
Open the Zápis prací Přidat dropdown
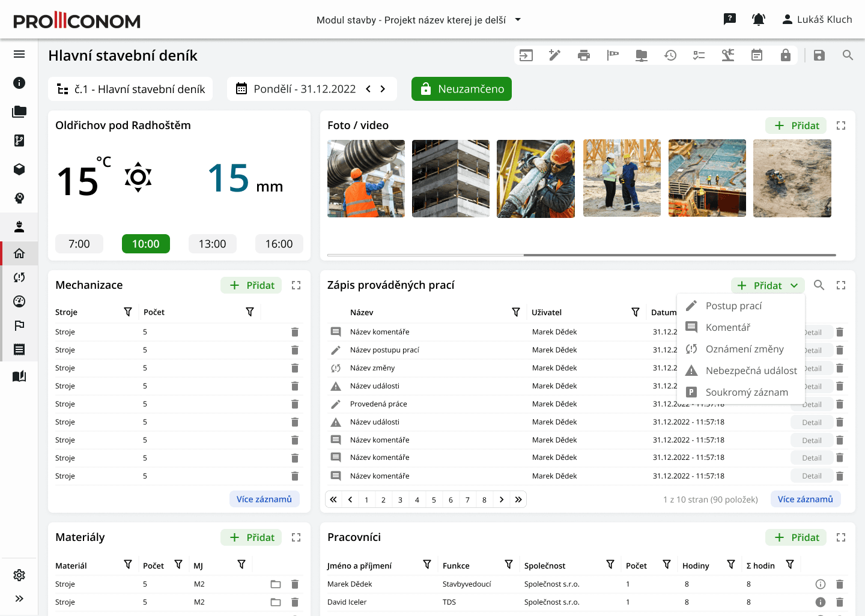tap(768, 285)
